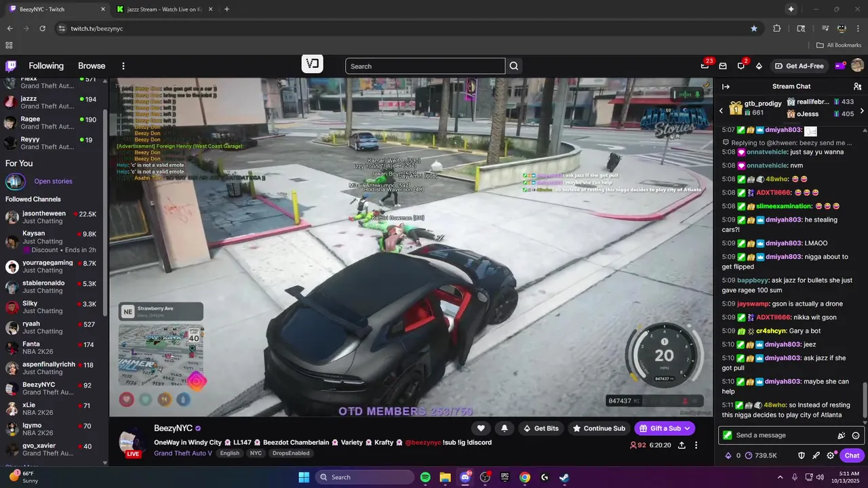Unfollow with the heart icon button

click(x=481, y=428)
